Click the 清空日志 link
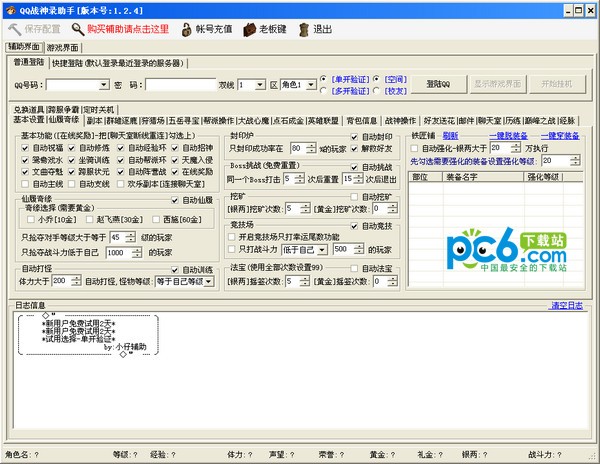The image size is (600, 464). point(566,306)
